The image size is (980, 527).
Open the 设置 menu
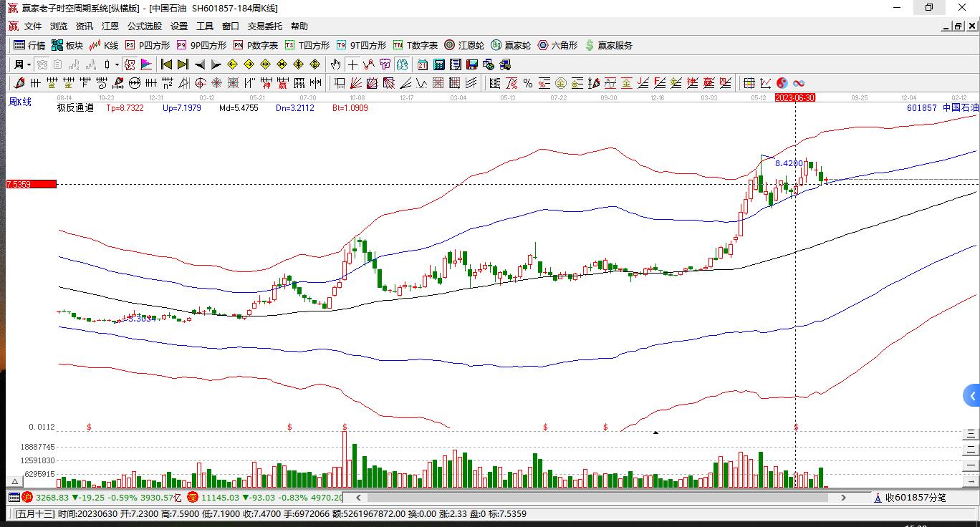point(179,26)
